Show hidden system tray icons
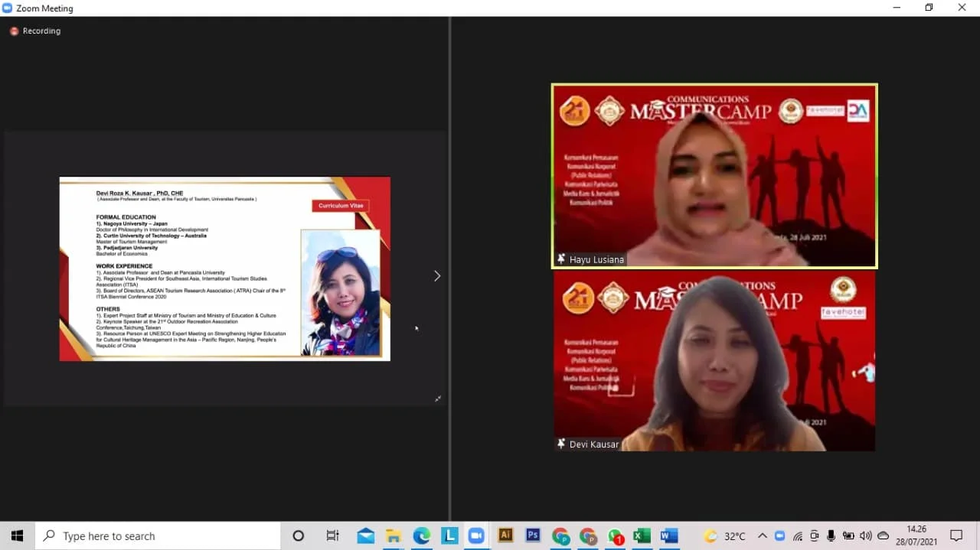The width and height of the screenshot is (980, 550). click(763, 536)
